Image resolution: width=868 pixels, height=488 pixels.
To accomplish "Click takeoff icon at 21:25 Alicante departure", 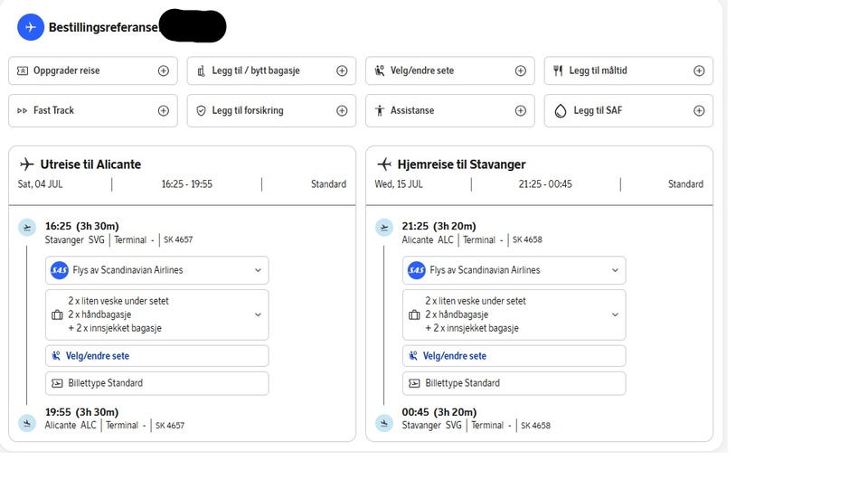I will [x=384, y=228].
